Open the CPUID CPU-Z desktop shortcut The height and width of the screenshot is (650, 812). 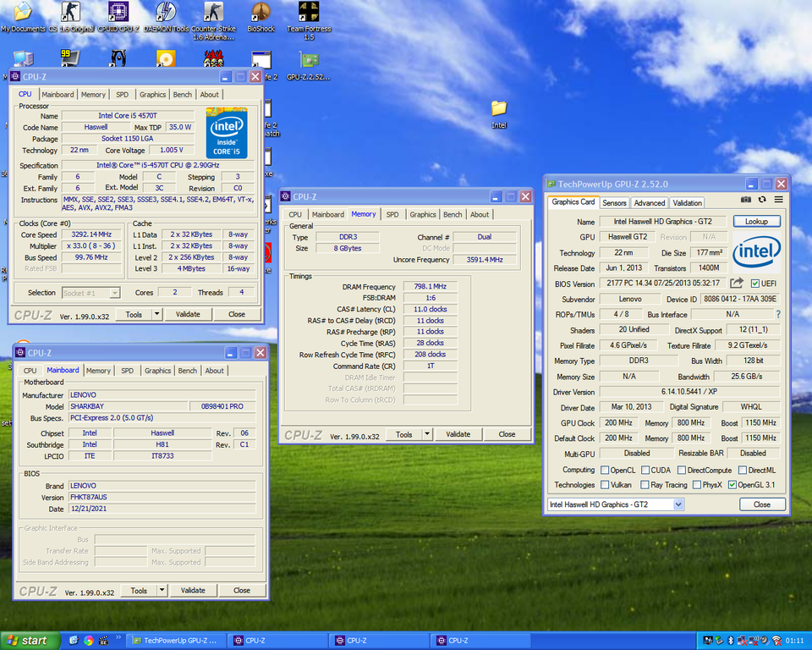point(118,17)
